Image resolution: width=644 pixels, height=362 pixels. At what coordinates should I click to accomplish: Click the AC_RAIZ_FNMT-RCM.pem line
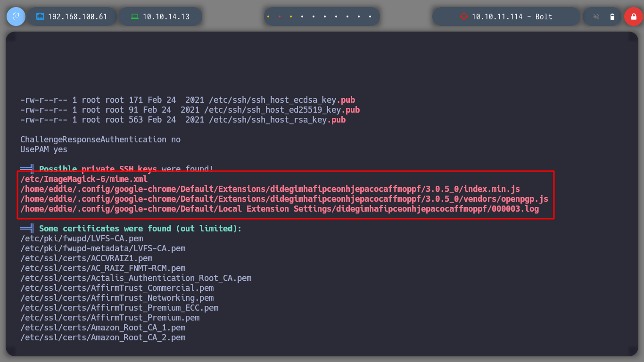103,268
